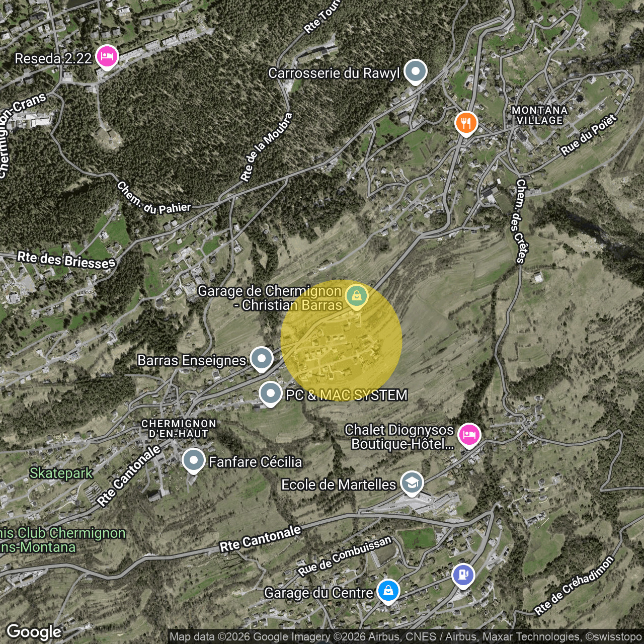Click the Rte de la Moubra road label
This screenshot has height=644, width=644.
tap(266, 147)
